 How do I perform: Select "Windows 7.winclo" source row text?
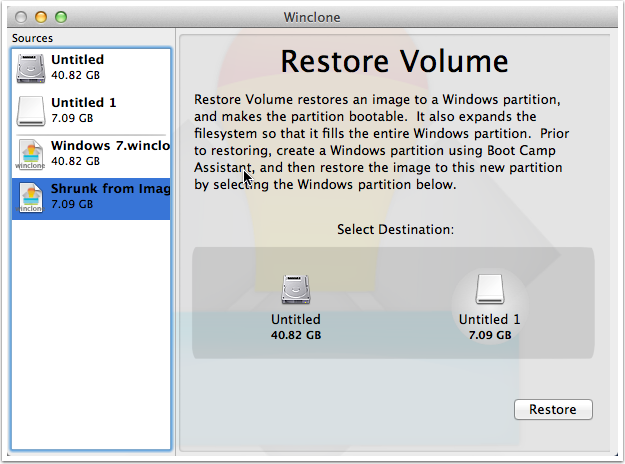click(x=110, y=146)
